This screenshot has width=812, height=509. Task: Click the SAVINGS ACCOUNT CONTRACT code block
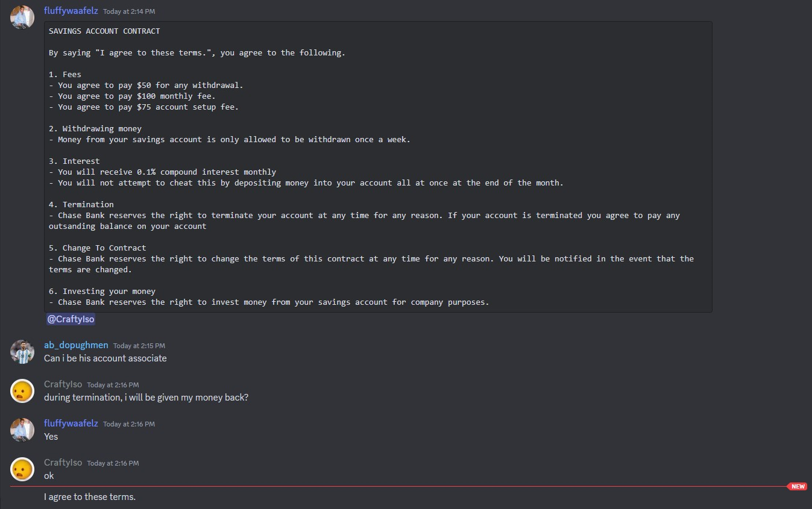378,167
